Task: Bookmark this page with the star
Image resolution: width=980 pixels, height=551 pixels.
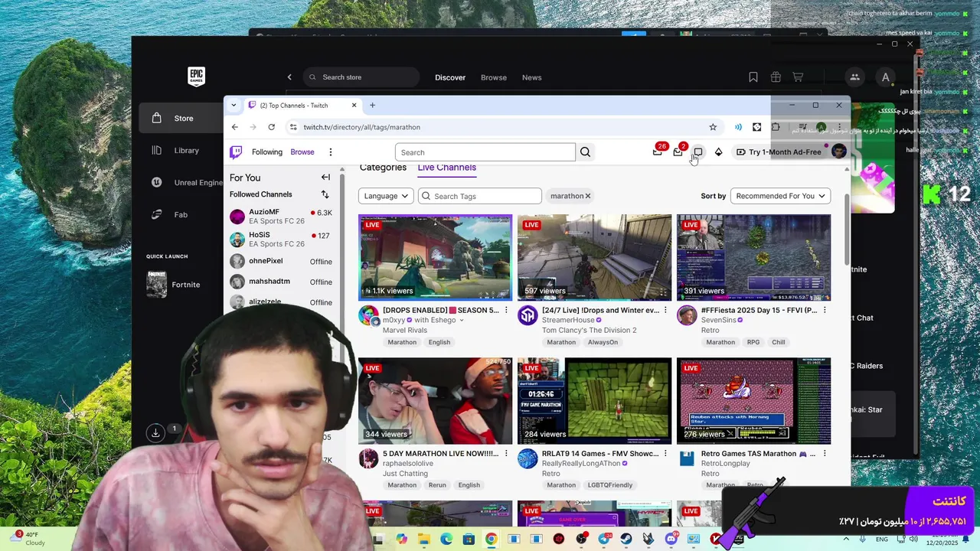Action: 713,127
